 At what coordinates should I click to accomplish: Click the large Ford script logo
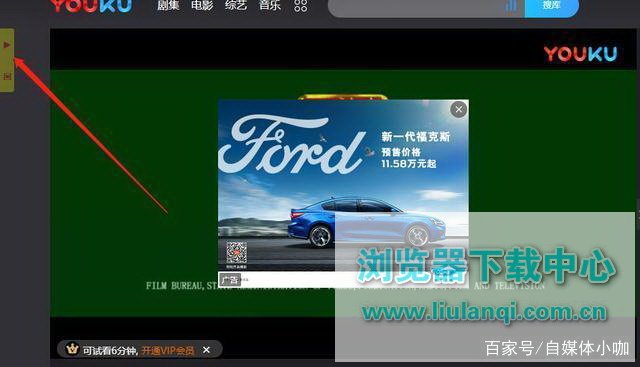click(291, 145)
